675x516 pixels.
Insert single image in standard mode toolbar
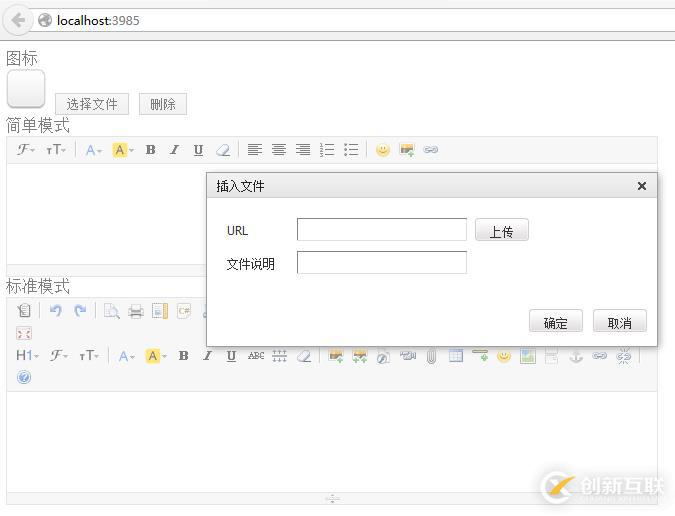point(336,355)
